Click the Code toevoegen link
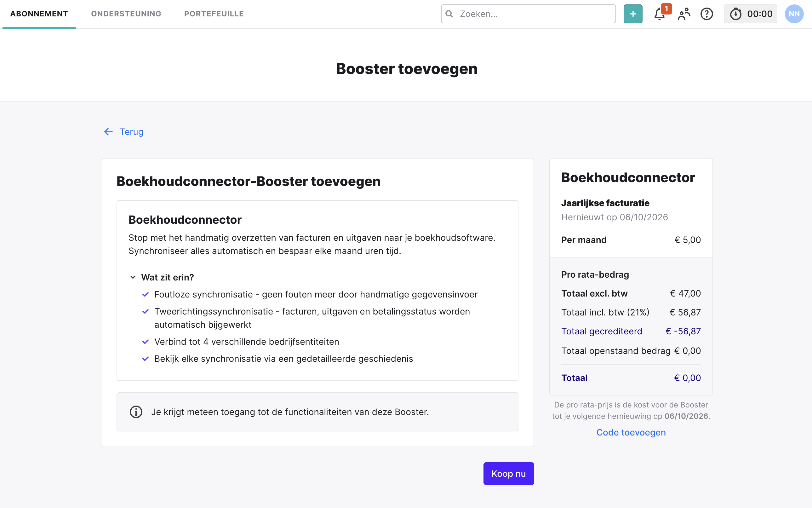Screen dimensions: 812x508 [631, 432]
